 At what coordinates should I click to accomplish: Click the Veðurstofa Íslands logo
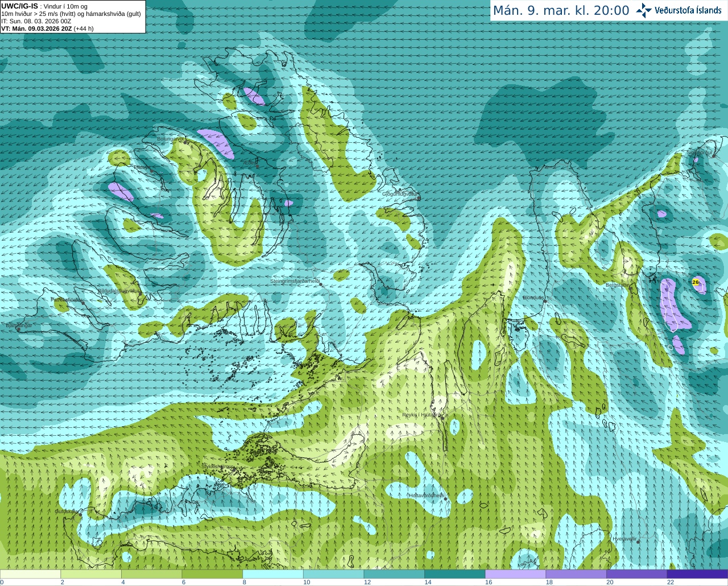679,10
